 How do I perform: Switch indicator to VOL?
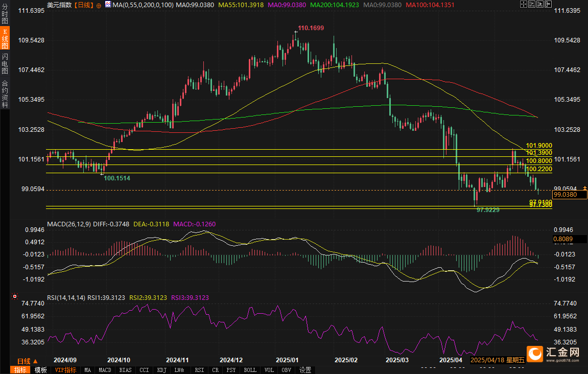click(x=269, y=370)
